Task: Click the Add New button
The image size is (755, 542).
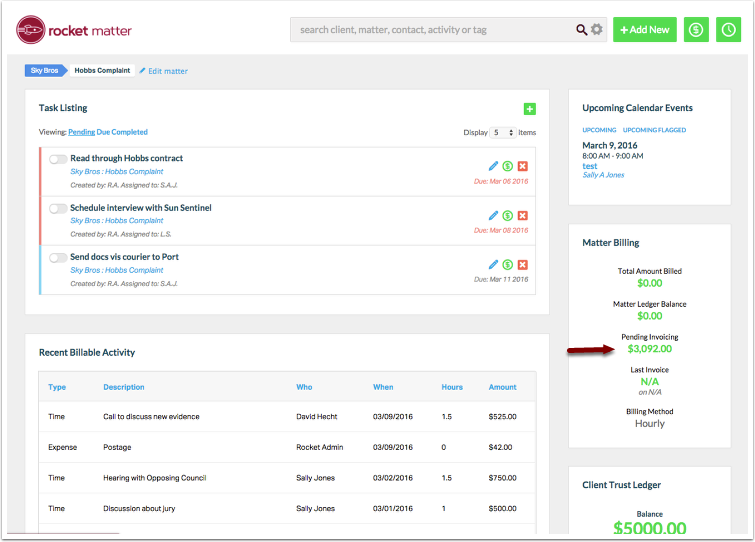Action: coord(644,30)
